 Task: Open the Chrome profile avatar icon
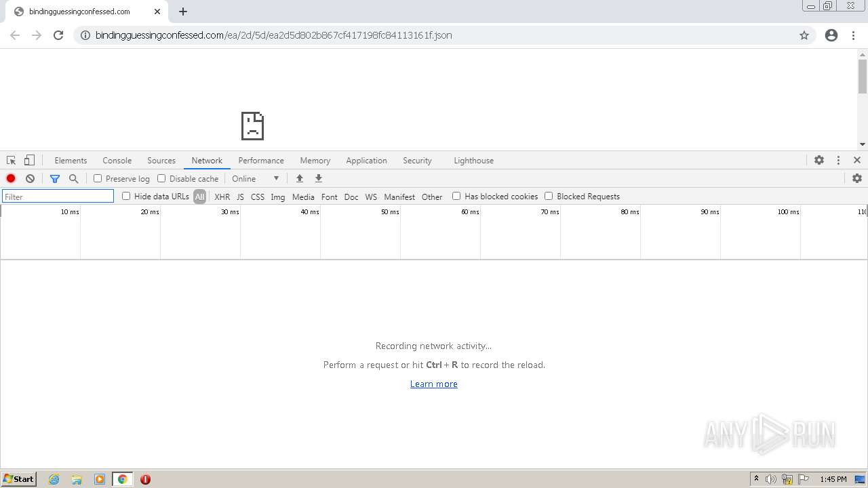(831, 35)
